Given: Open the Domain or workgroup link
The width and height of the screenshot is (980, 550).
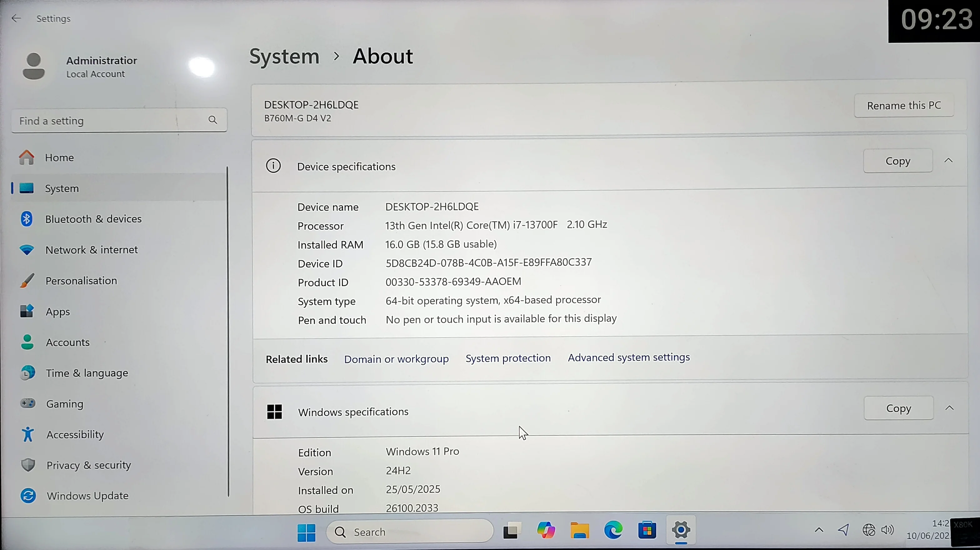Looking at the screenshot, I should coord(397,359).
